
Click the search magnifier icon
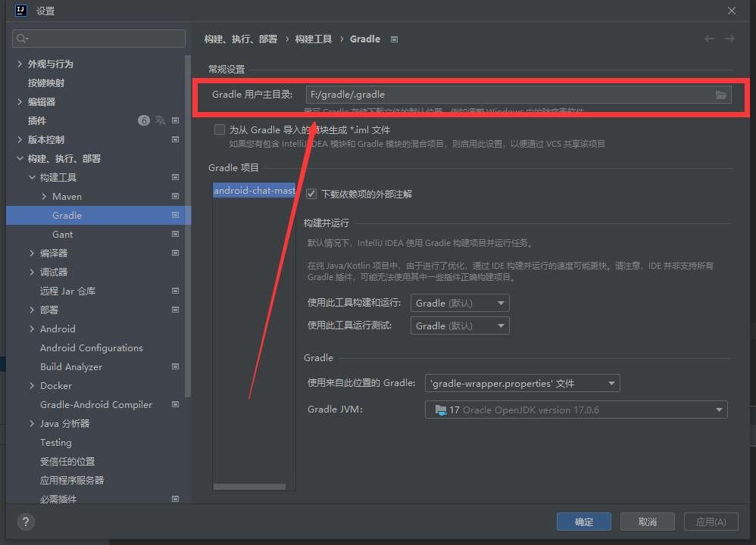(x=22, y=39)
